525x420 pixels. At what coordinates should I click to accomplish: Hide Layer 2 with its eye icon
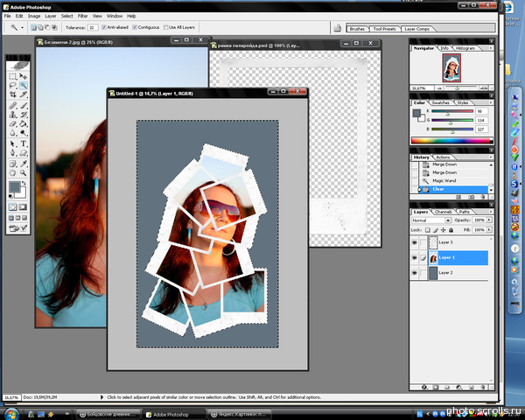415,273
